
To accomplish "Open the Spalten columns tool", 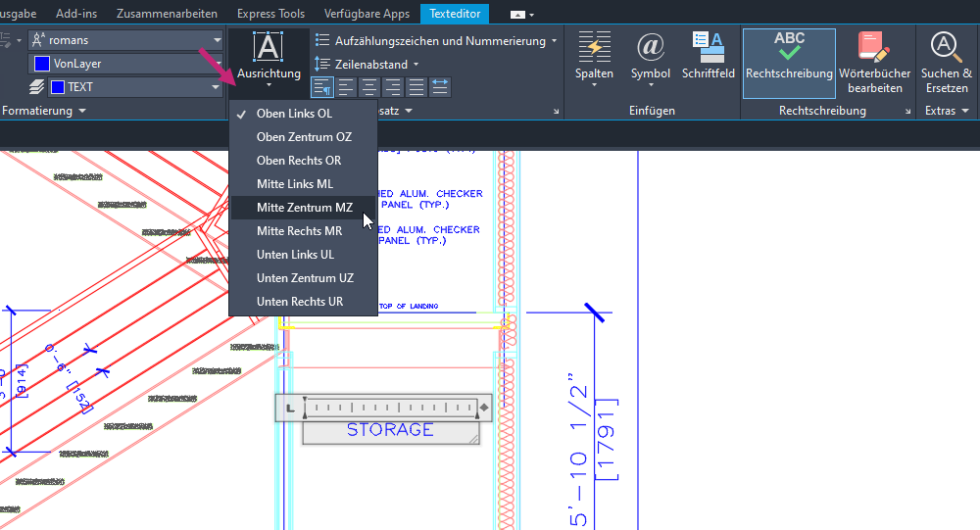I will point(595,61).
